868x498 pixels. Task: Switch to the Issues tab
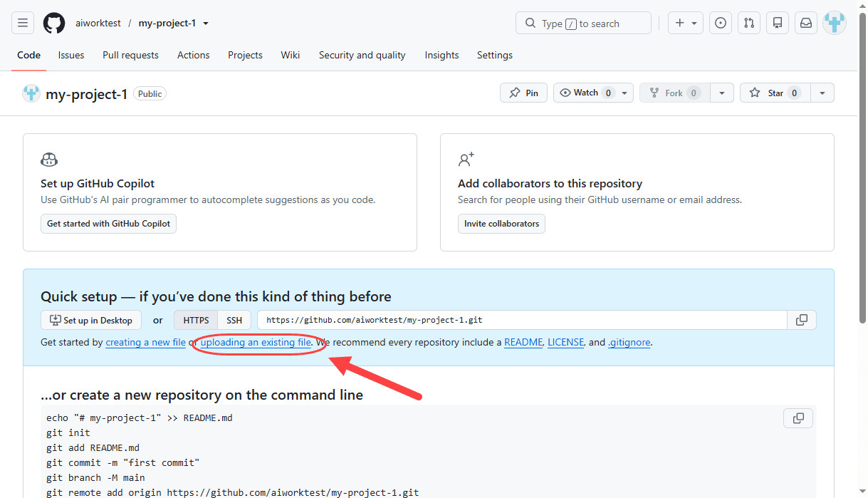[71, 55]
